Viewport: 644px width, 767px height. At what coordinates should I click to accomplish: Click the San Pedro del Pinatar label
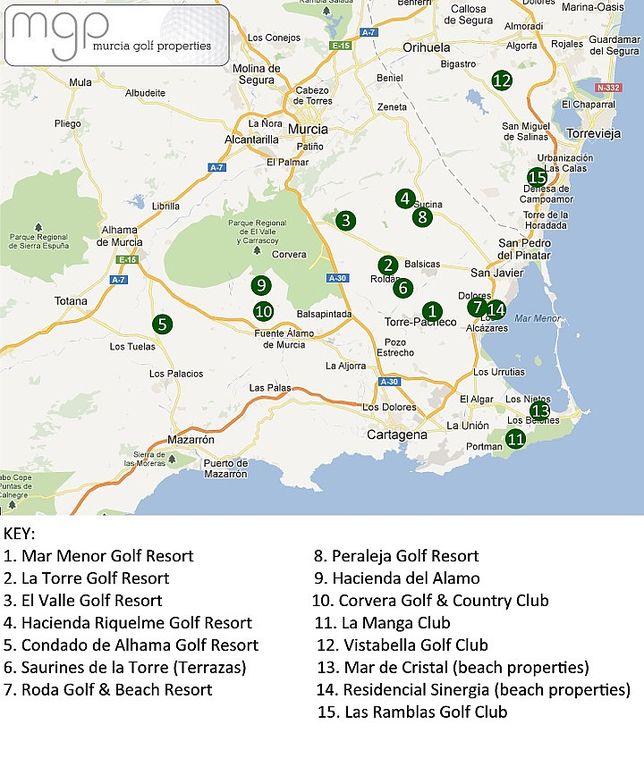coord(524,249)
